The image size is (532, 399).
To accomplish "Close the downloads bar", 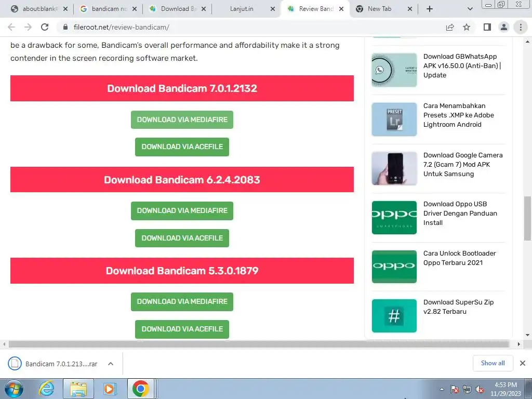I will (x=523, y=363).
